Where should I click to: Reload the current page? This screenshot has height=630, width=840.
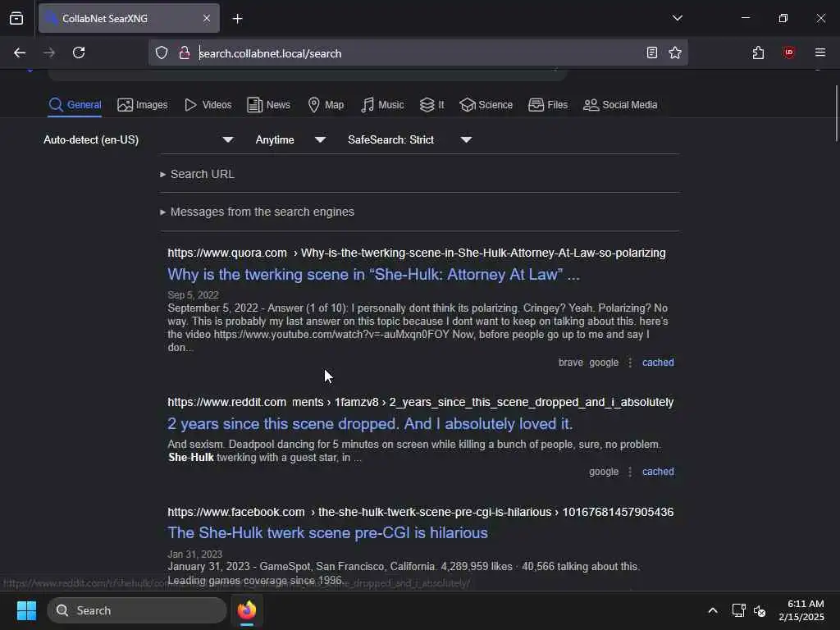pos(79,52)
